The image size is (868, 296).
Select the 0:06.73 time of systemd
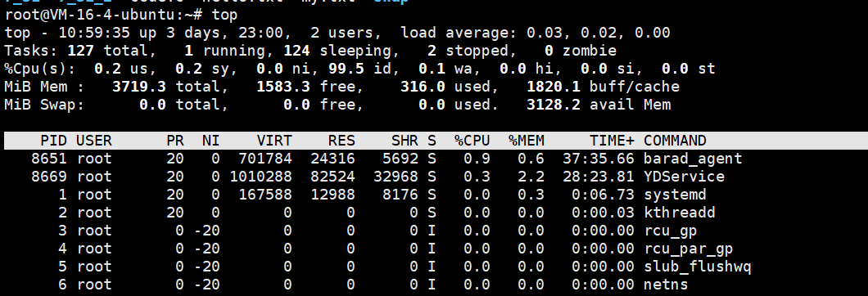coord(603,195)
